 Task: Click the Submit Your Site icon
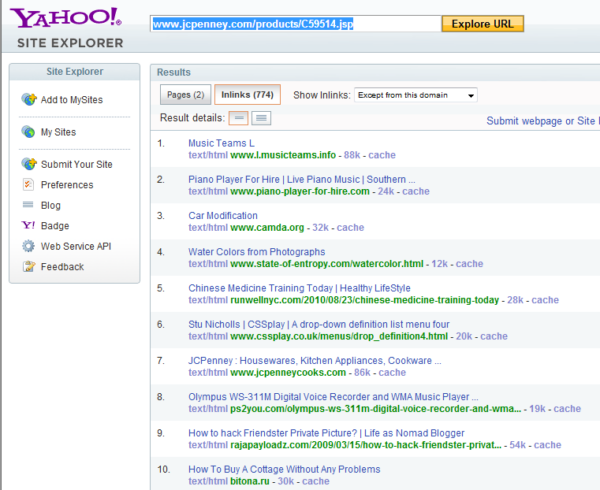pyautogui.click(x=29, y=164)
